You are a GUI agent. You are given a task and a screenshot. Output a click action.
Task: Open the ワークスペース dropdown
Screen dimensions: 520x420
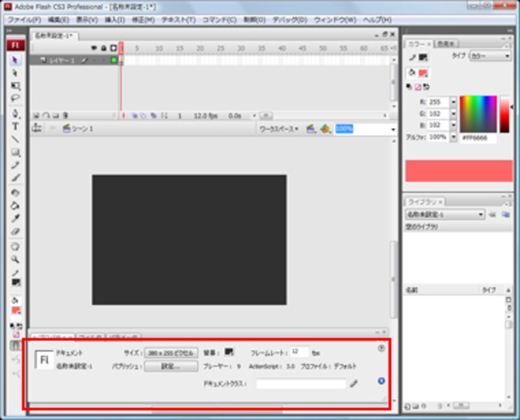[279, 129]
